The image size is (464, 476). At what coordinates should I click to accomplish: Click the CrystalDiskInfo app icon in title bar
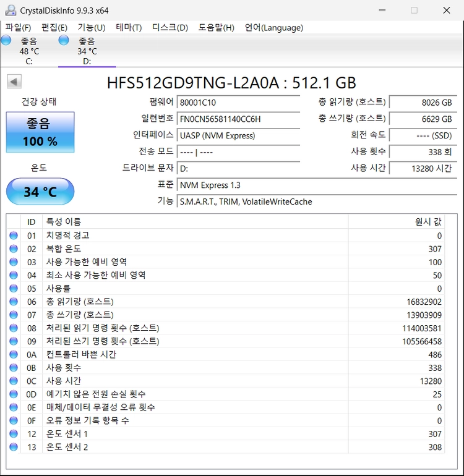11,11
